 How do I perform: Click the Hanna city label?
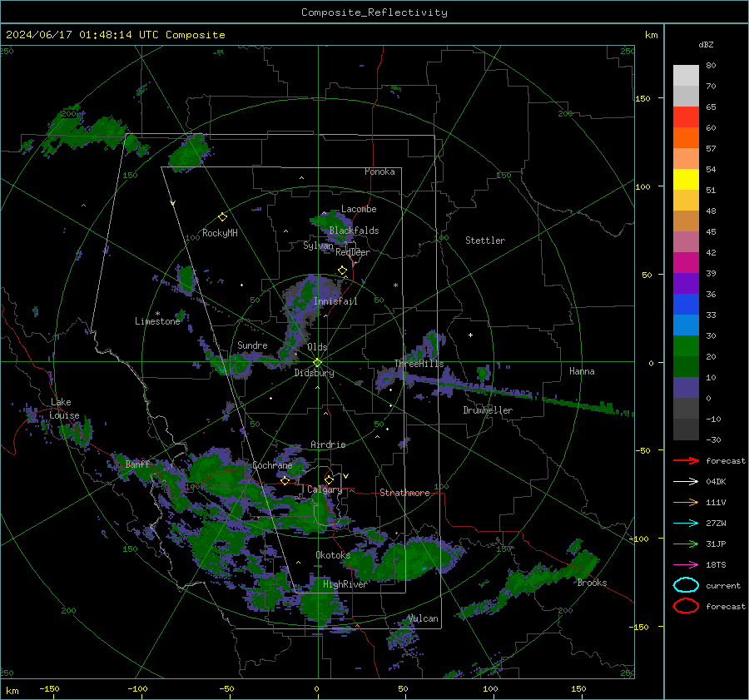pos(582,371)
